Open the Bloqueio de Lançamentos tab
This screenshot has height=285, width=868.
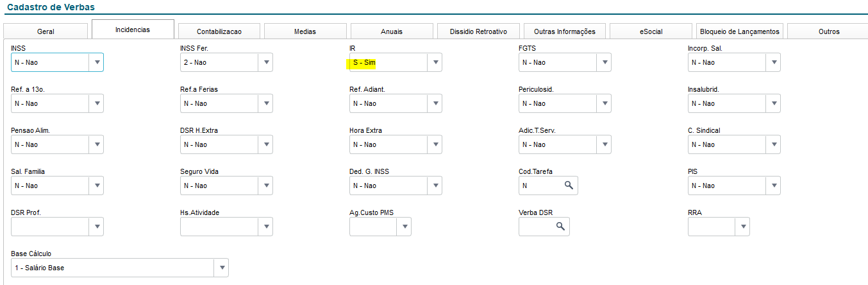tap(740, 31)
